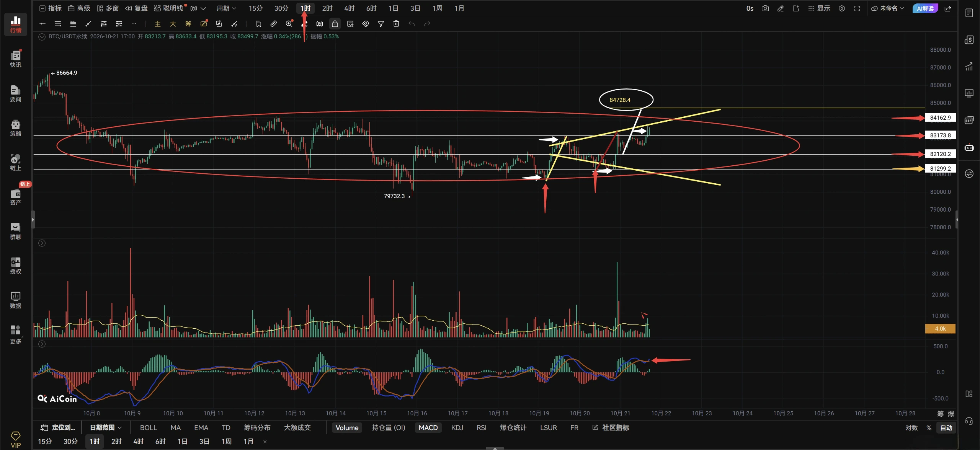Toggle the drawing lock icon

click(x=335, y=24)
